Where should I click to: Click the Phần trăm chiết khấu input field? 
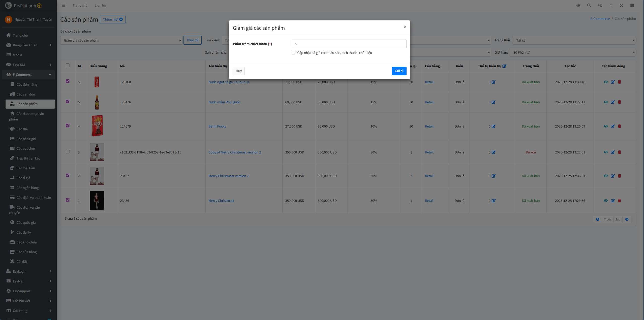click(x=349, y=44)
